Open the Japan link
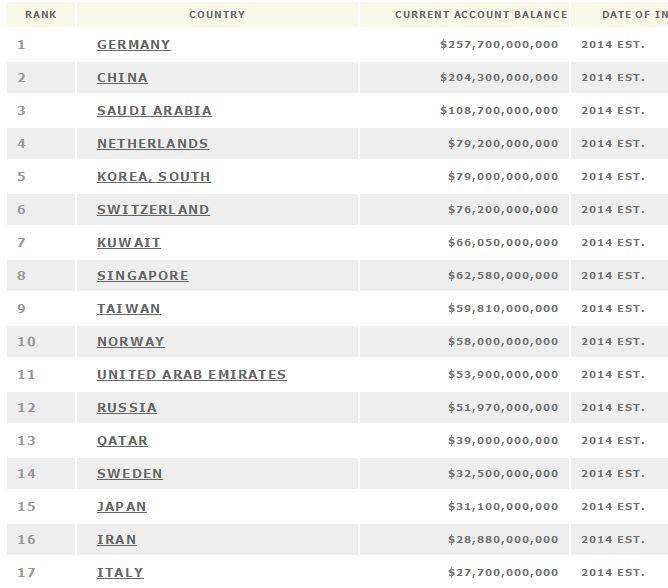This screenshot has height=588, width=668. coord(122,507)
